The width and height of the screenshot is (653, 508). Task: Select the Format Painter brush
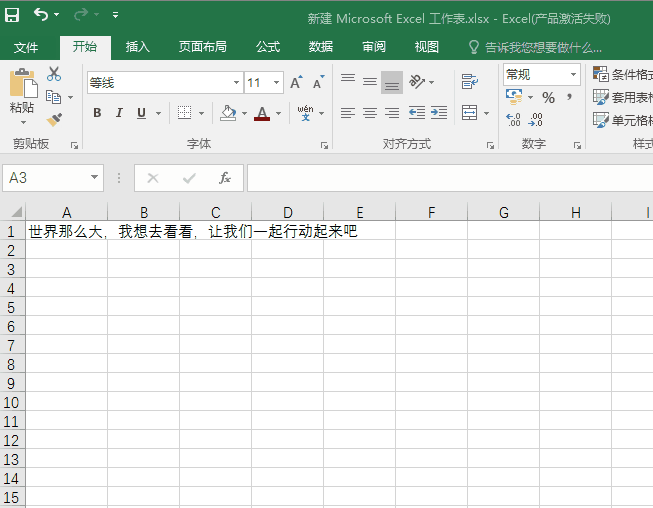pyautogui.click(x=54, y=119)
